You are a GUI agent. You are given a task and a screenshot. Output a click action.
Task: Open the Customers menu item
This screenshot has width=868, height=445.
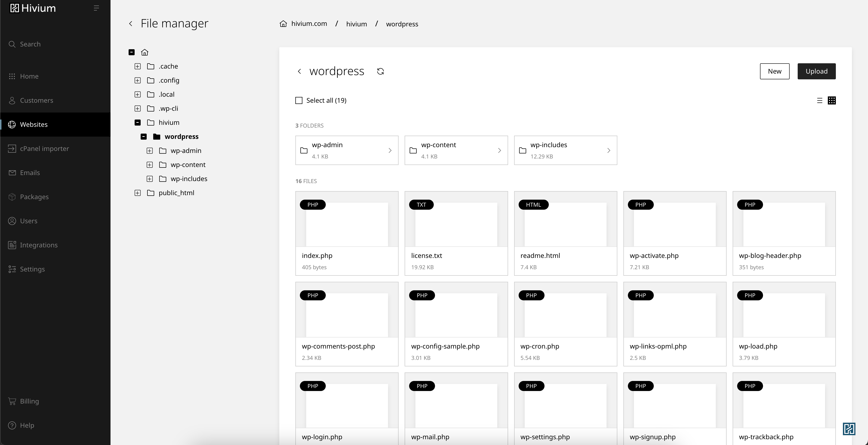pos(55,100)
